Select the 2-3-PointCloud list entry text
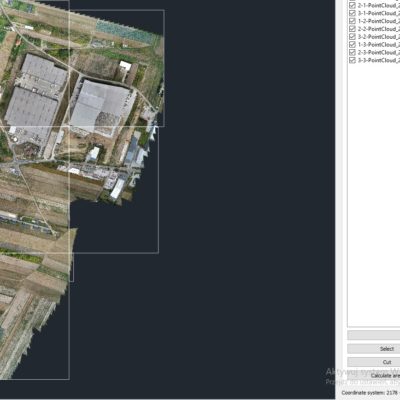 [379, 52]
